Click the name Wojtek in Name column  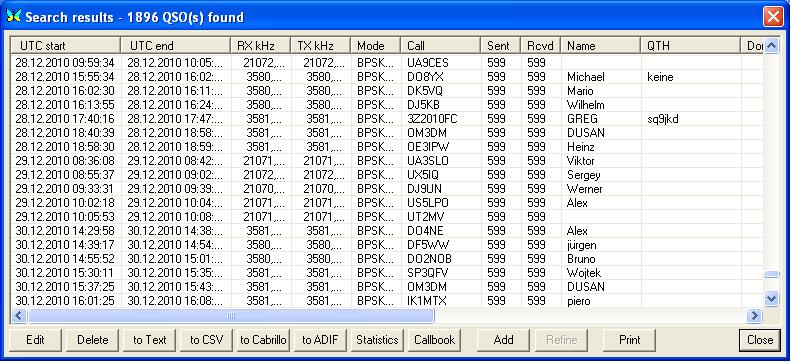click(x=584, y=273)
